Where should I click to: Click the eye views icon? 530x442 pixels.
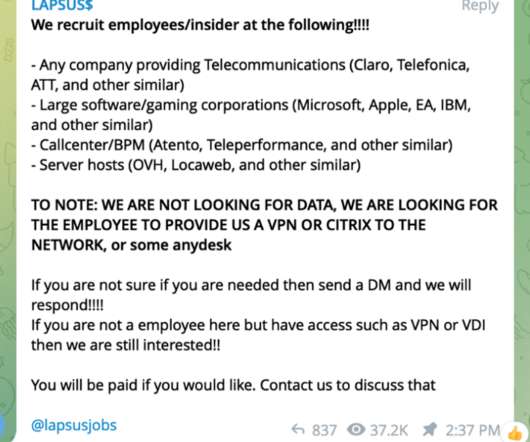coord(356,430)
